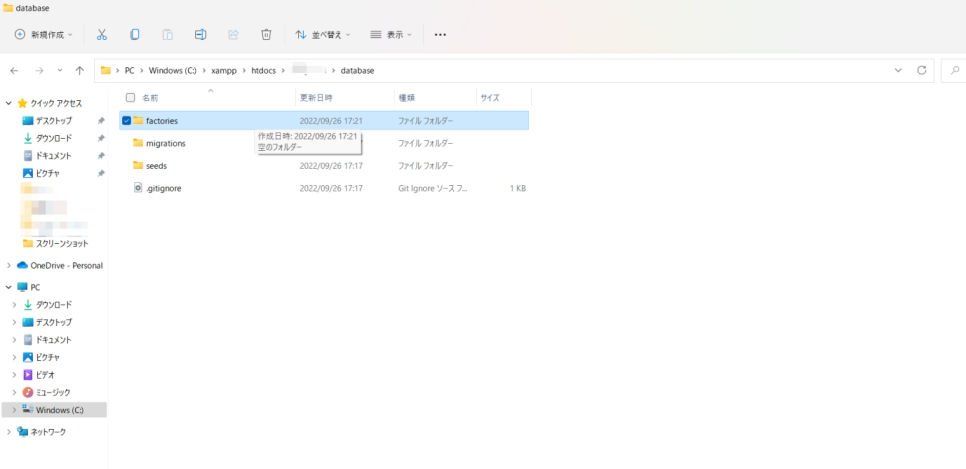Click the search magnifier box

coord(954,70)
